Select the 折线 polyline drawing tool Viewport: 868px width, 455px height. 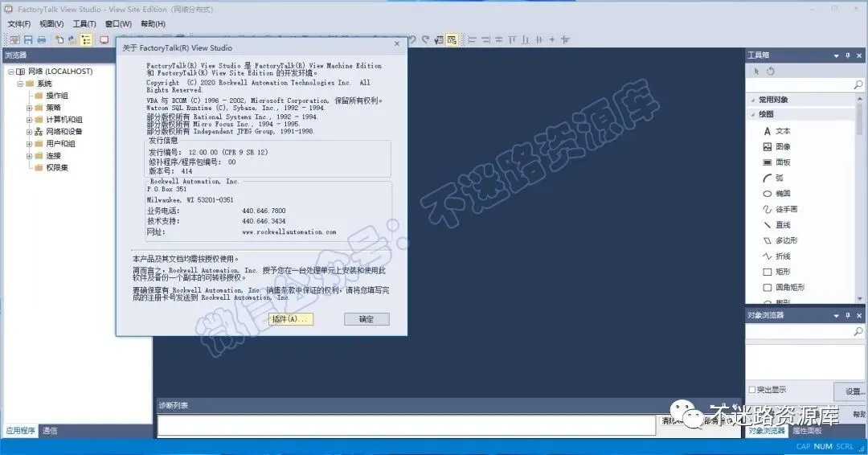[x=776, y=256]
